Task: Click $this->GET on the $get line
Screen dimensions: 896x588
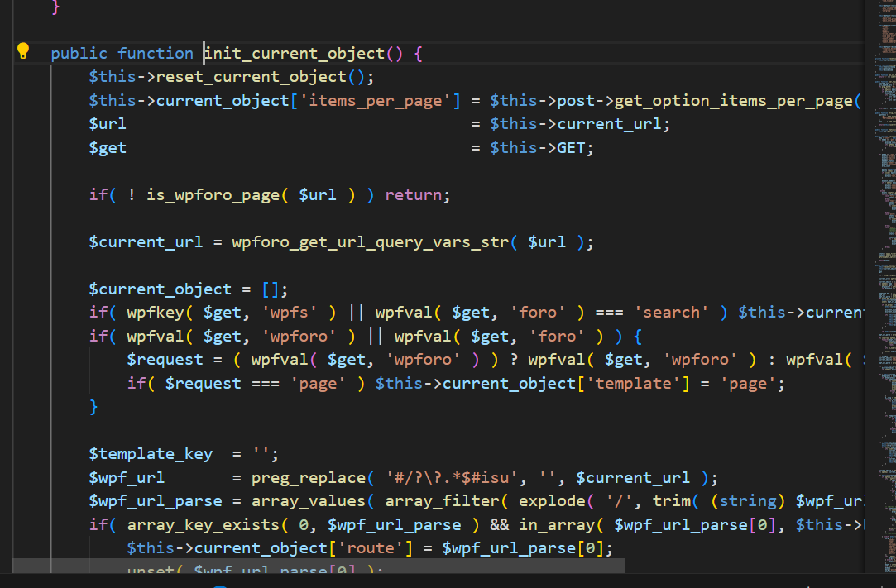Action: (x=538, y=148)
